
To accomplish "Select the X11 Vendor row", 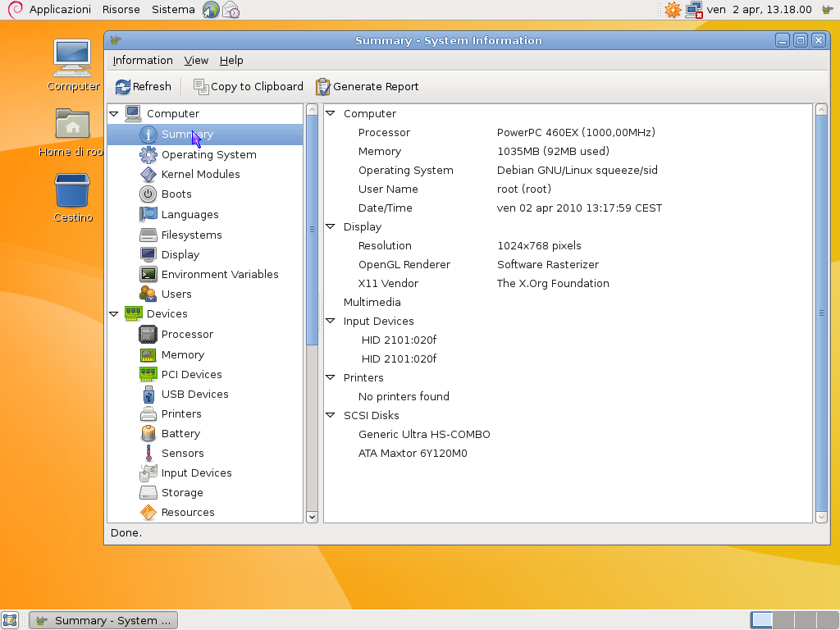I will [568, 283].
